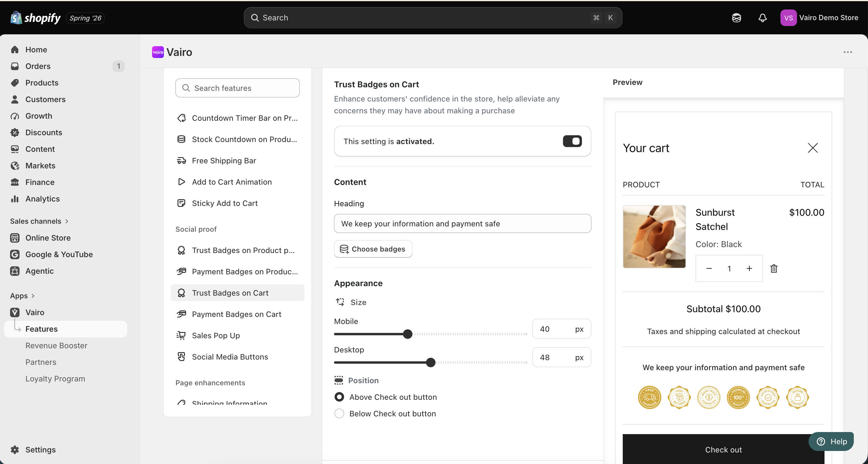Expand the Apps section chevron
This screenshot has width=868, height=464.
[33, 296]
